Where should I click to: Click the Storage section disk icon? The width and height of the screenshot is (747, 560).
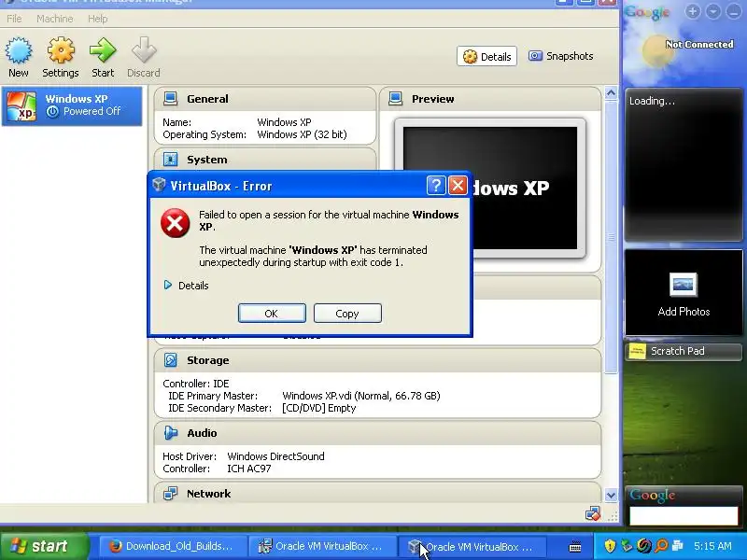tap(170, 360)
